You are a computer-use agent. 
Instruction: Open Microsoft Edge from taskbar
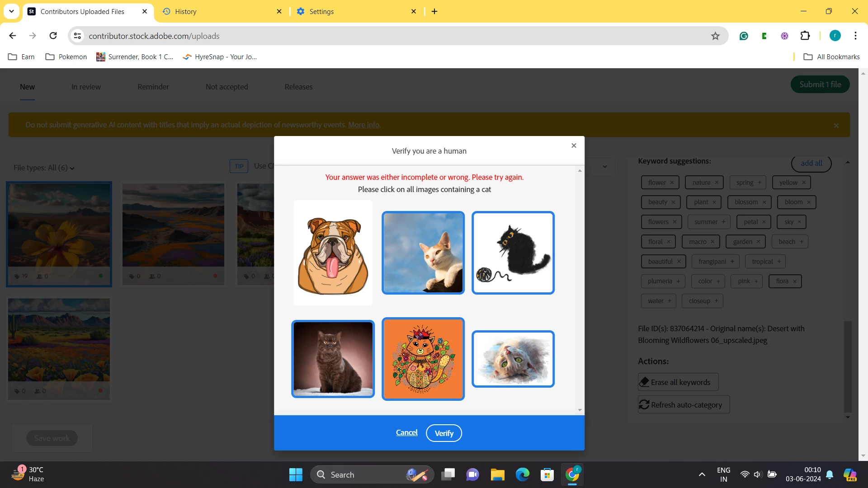pos(522,474)
